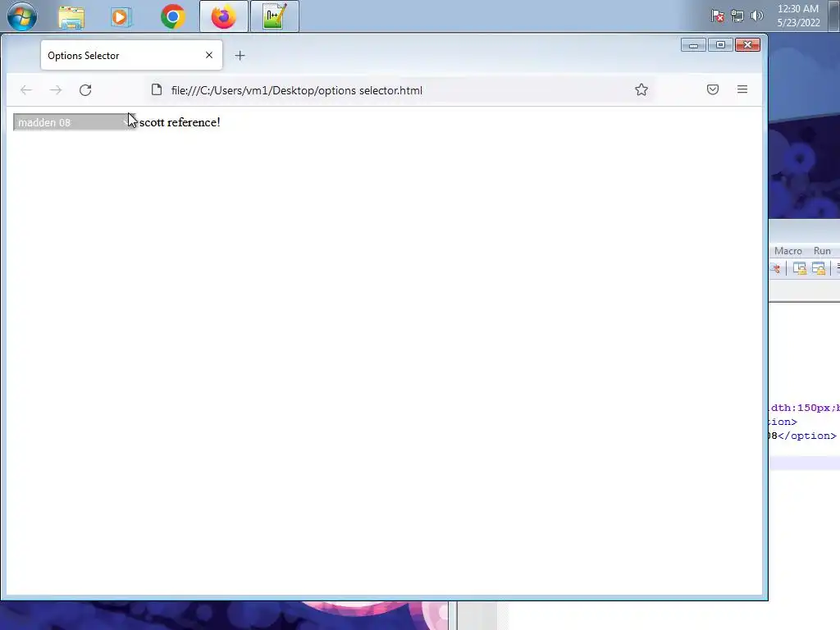
Task: Maximize the Firefox window
Action: (720, 45)
